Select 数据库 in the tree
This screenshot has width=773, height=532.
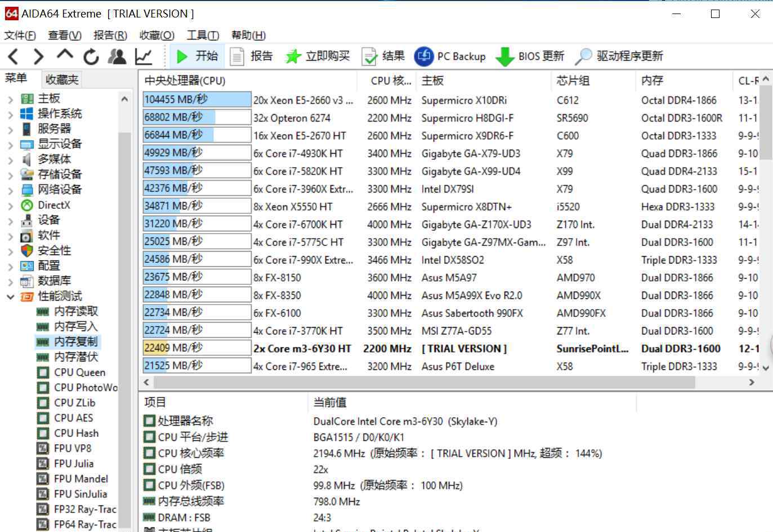click(54, 281)
